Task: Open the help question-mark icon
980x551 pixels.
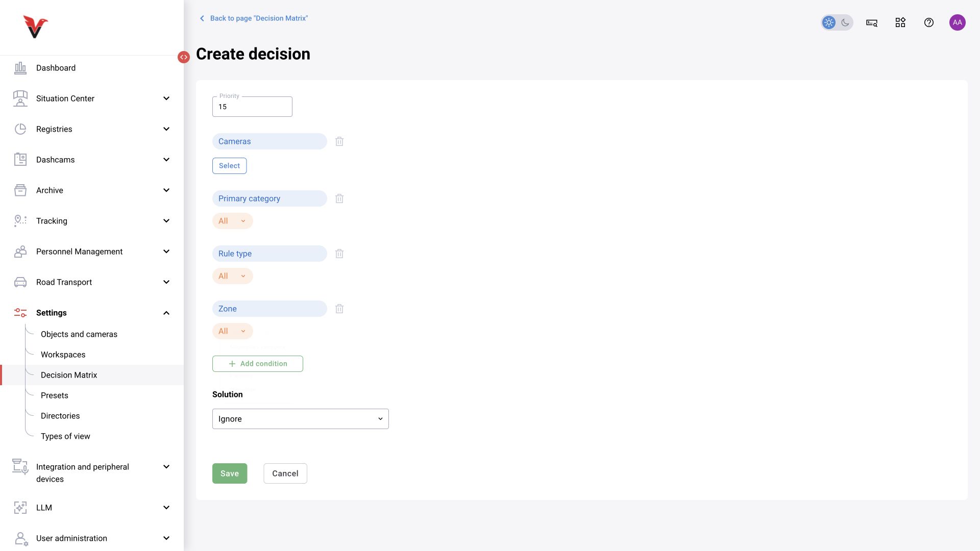Action: (x=929, y=22)
